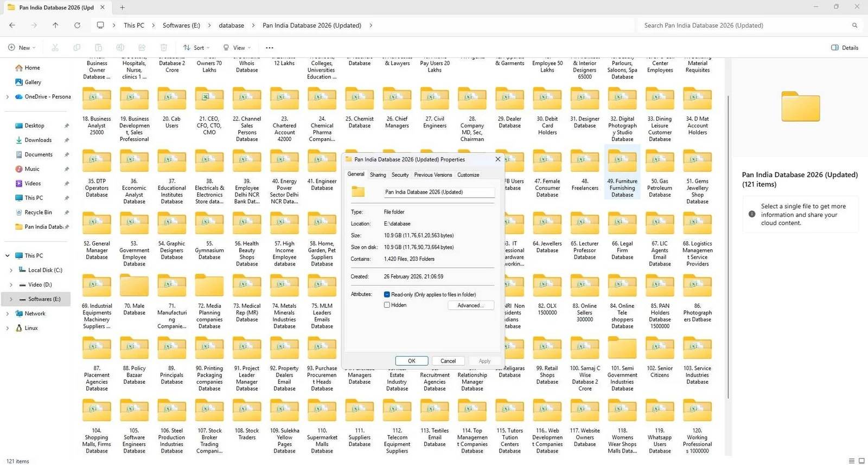Click the database breadcrumb segment

click(231, 25)
